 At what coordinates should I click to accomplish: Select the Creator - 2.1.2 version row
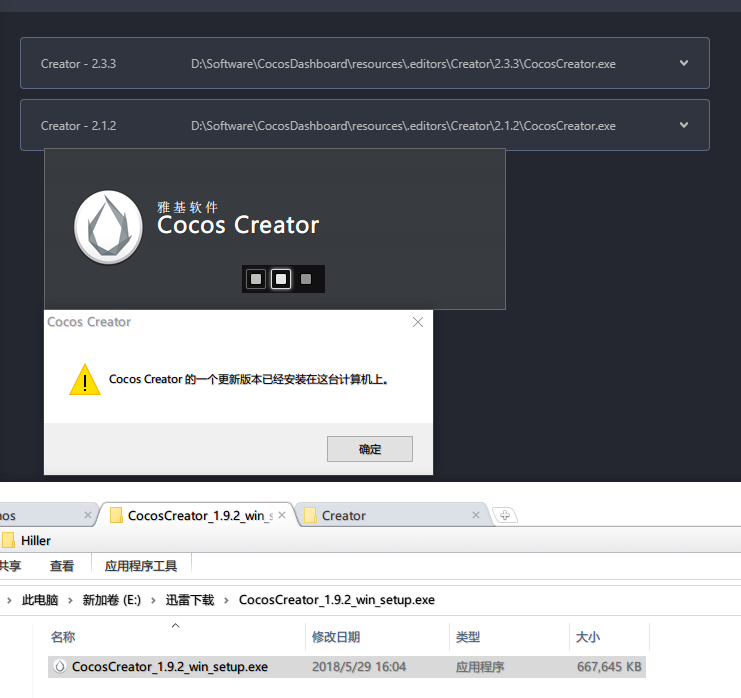click(364, 125)
